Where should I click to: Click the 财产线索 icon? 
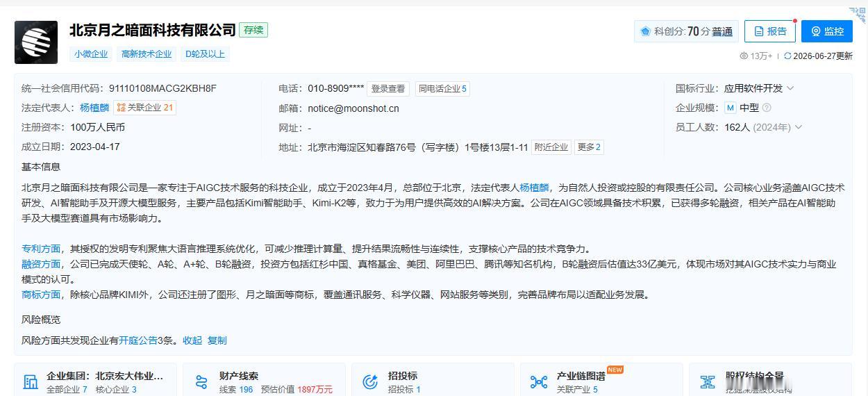[201, 382]
